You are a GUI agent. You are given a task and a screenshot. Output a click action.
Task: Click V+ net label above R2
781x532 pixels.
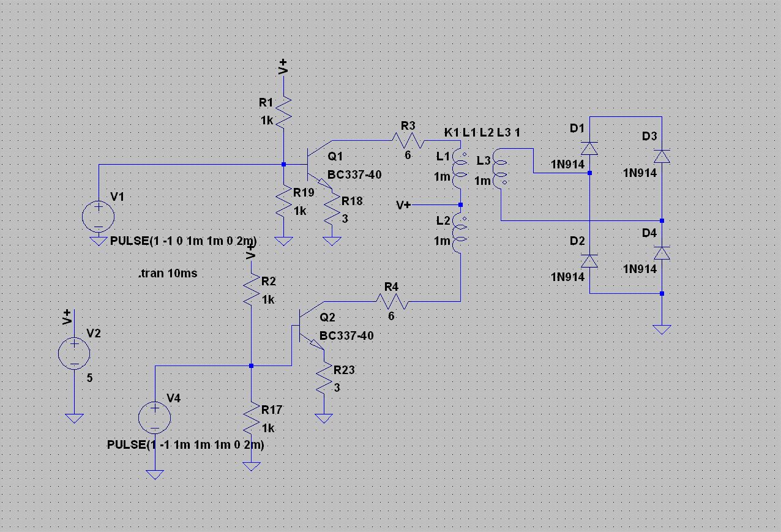coord(250,252)
